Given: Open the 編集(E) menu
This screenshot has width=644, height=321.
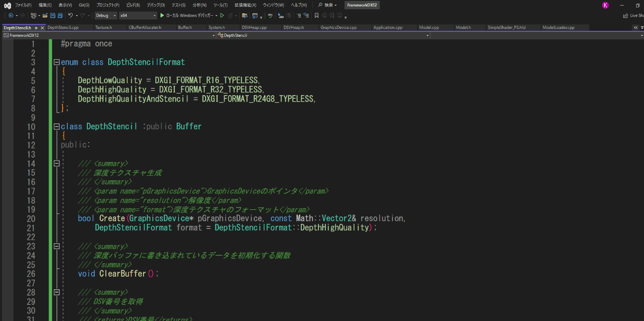Looking at the screenshot, I should point(45,5).
